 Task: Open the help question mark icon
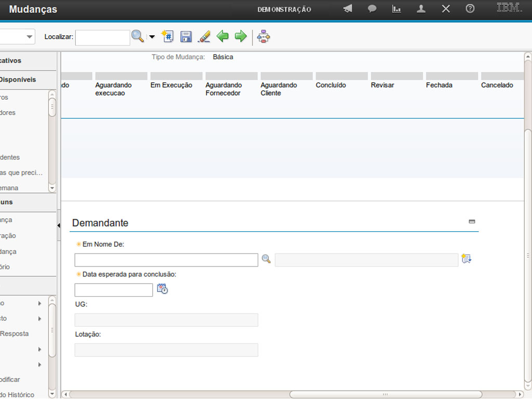[x=470, y=9]
